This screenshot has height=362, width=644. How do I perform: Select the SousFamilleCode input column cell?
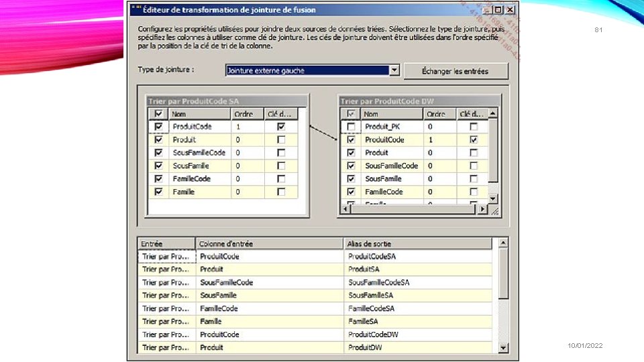click(x=270, y=282)
